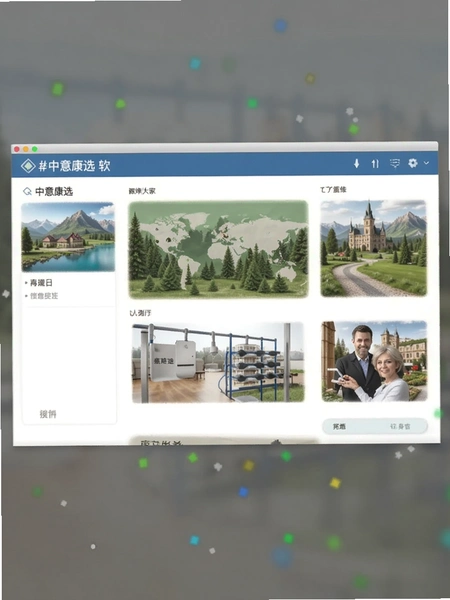Click the 中意康选 title text in the blue header

coord(75,166)
